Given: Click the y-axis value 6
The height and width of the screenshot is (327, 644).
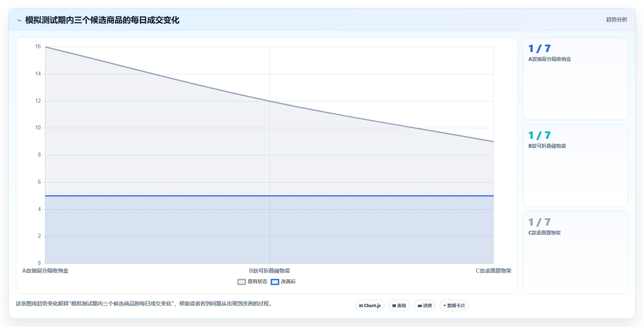Looking at the screenshot, I should coord(39,182).
